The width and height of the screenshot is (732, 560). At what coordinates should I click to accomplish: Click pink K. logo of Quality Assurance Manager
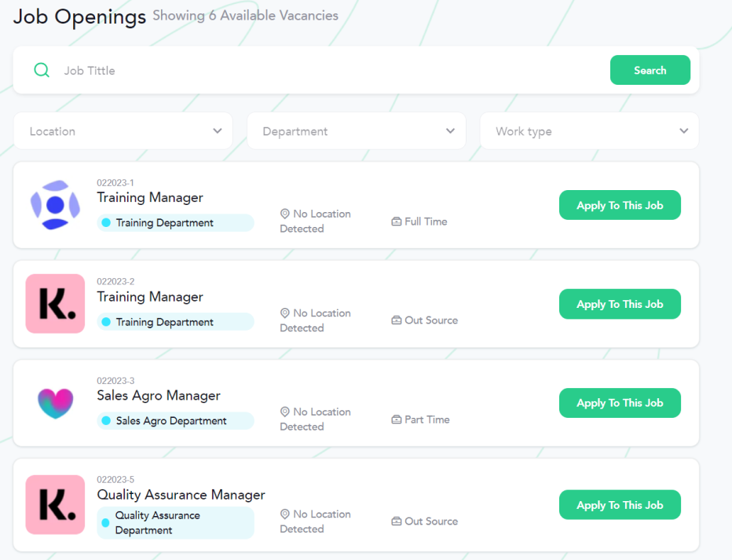pyautogui.click(x=55, y=505)
